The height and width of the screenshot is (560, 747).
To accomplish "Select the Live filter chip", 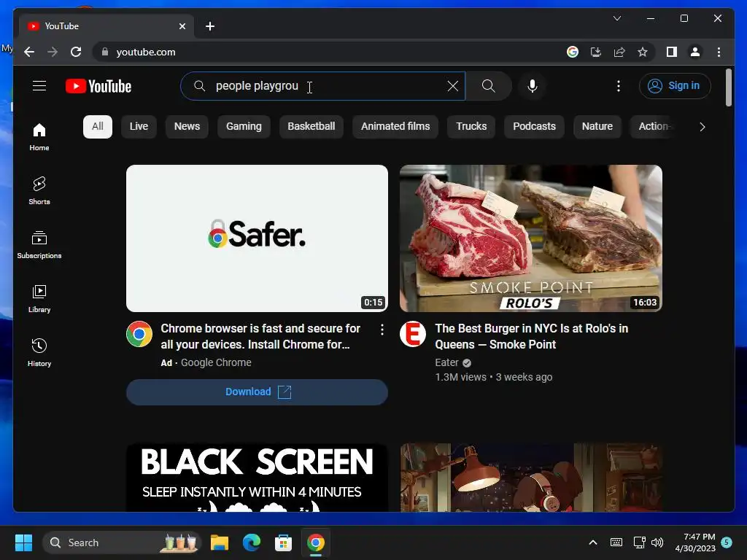I will click(139, 127).
